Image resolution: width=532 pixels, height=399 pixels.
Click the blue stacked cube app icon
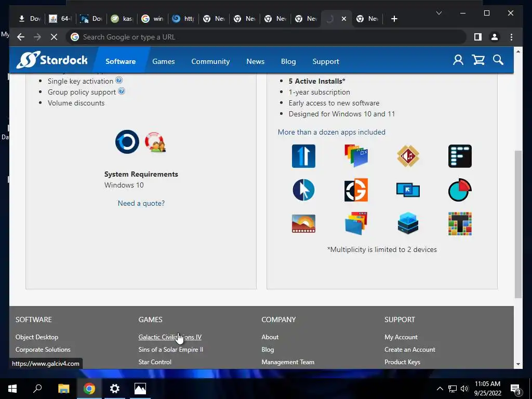pyautogui.click(x=408, y=223)
